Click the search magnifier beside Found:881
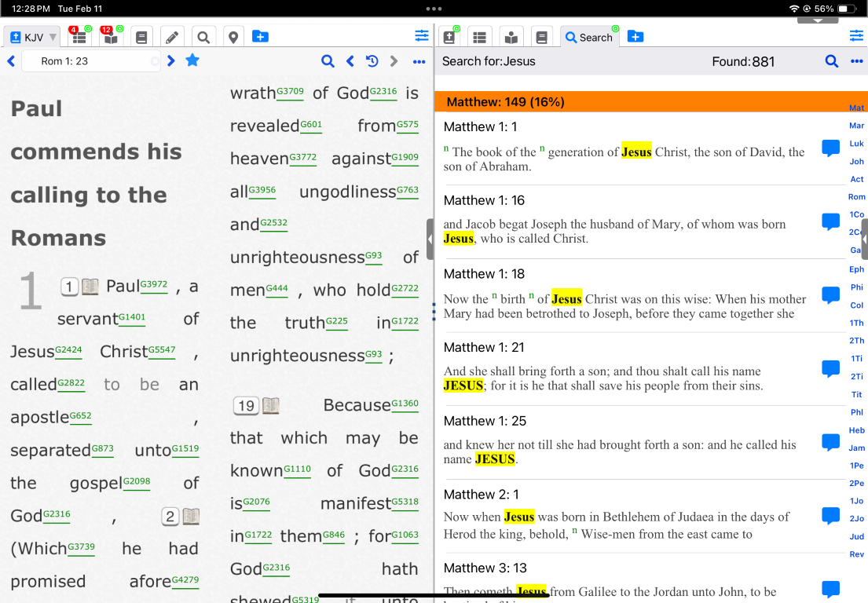The image size is (868, 603). click(831, 61)
